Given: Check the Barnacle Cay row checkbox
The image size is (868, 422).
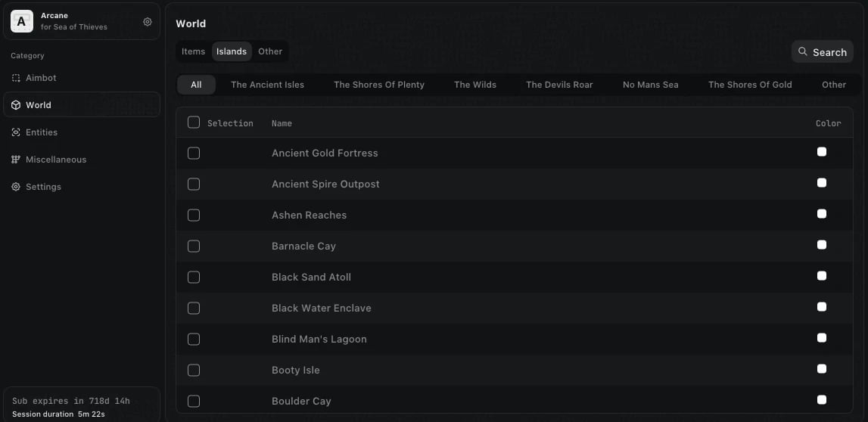Looking at the screenshot, I should click(x=194, y=246).
